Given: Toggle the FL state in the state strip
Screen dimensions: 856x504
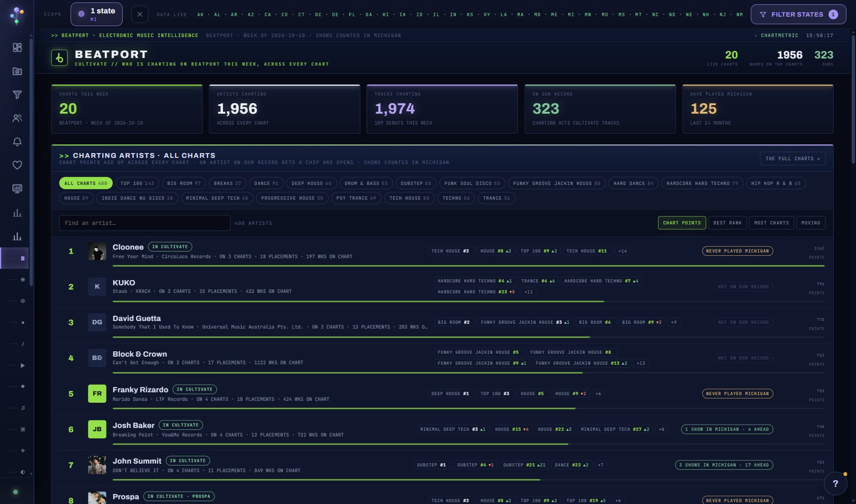Looking at the screenshot, I should pyautogui.click(x=352, y=15).
